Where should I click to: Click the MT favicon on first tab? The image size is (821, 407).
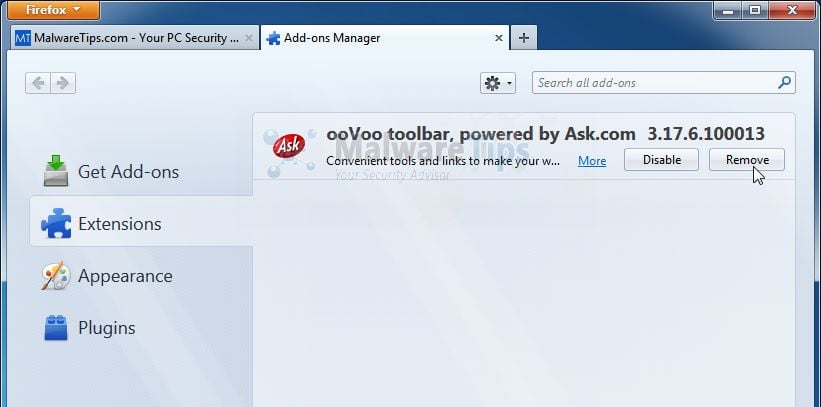(x=23, y=38)
